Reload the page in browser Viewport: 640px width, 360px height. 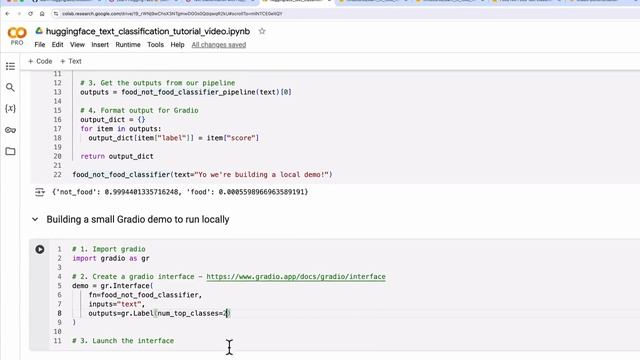30,13
